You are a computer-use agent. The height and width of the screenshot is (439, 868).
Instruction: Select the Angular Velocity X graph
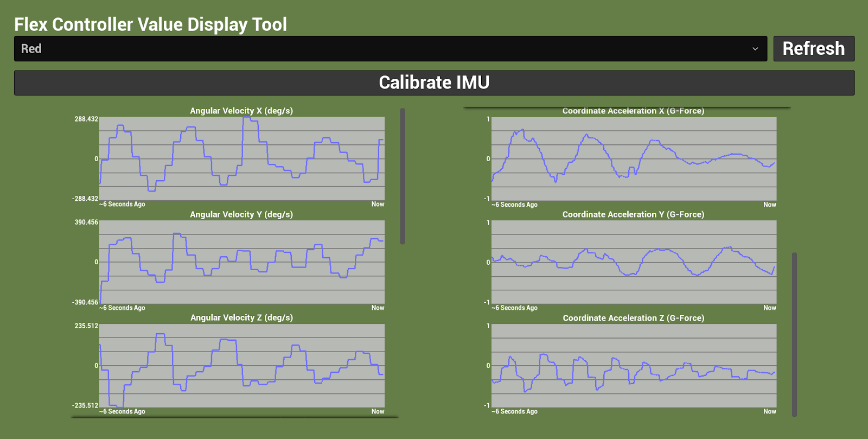(242, 158)
